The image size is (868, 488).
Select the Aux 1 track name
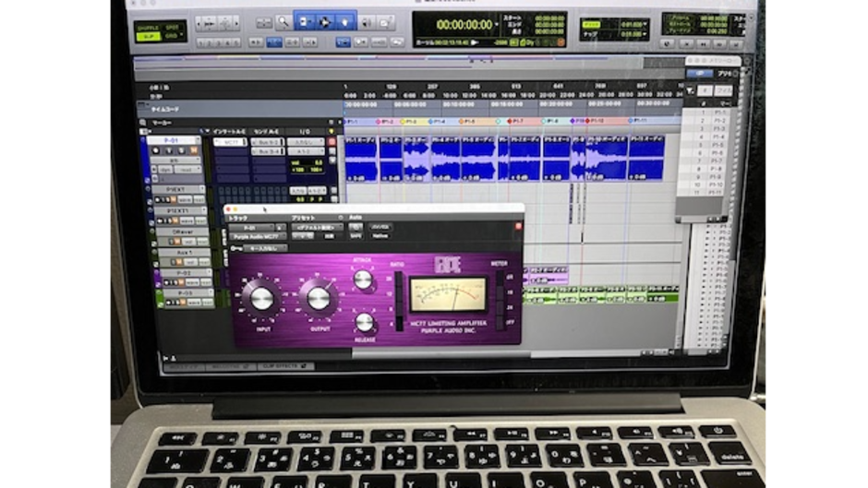point(184,252)
